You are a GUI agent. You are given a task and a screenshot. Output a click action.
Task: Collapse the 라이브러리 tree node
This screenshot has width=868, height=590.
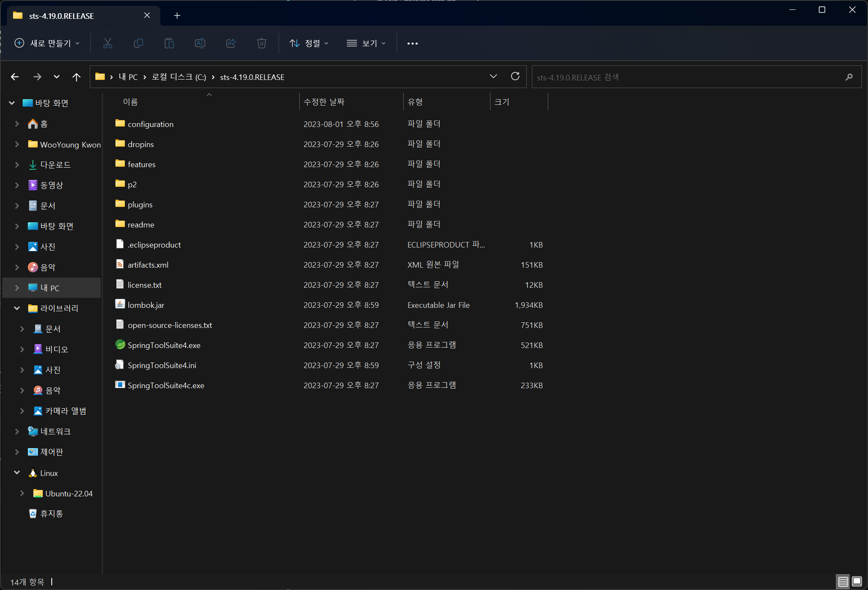pyautogui.click(x=17, y=308)
